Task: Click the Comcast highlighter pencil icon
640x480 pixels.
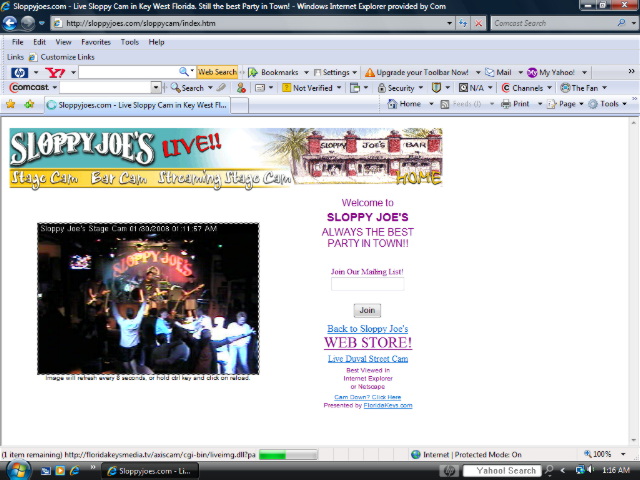Action: (221, 87)
